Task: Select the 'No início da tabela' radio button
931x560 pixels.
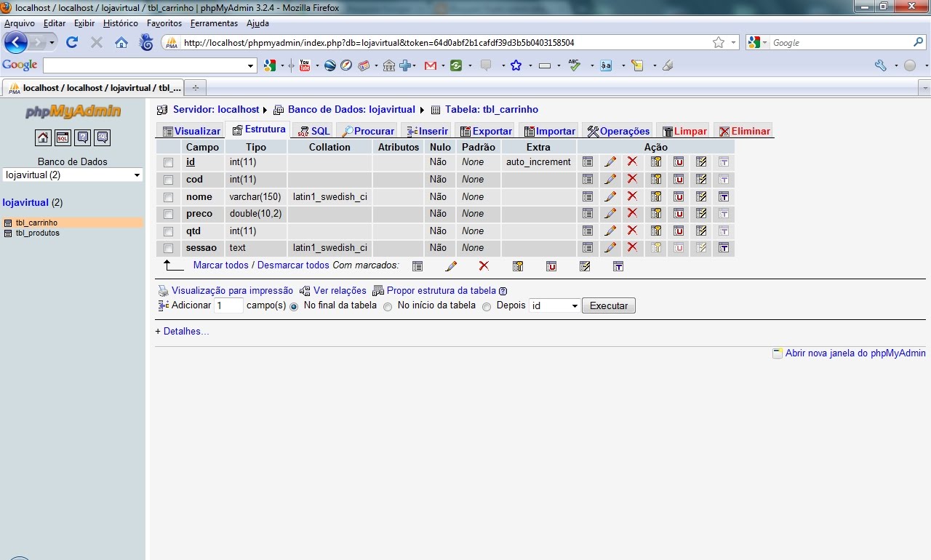Action: coord(388,306)
